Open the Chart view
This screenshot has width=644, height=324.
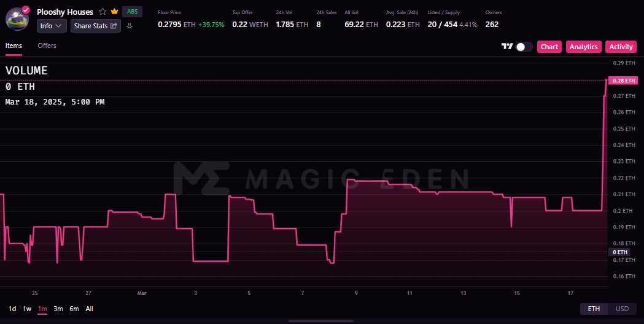click(549, 47)
